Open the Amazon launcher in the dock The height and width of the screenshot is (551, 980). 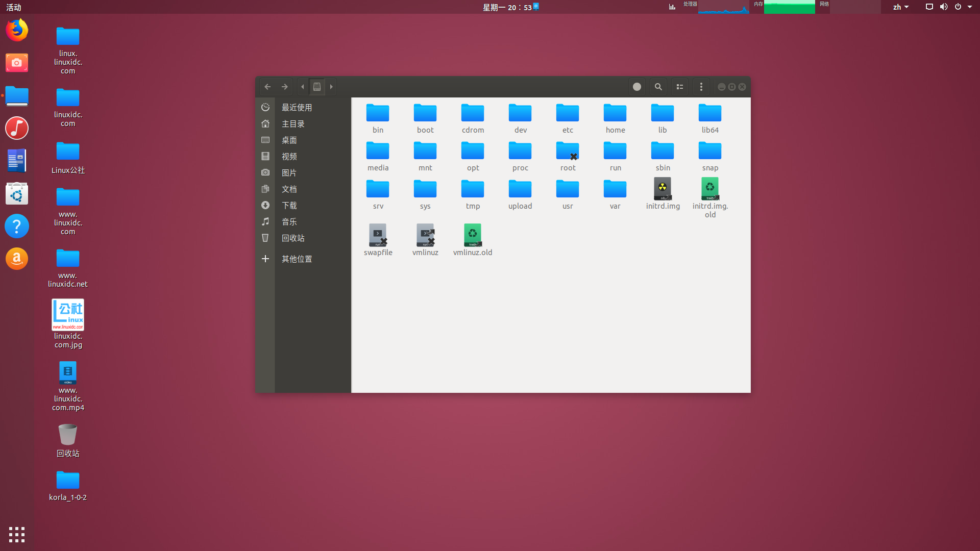(17, 259)
